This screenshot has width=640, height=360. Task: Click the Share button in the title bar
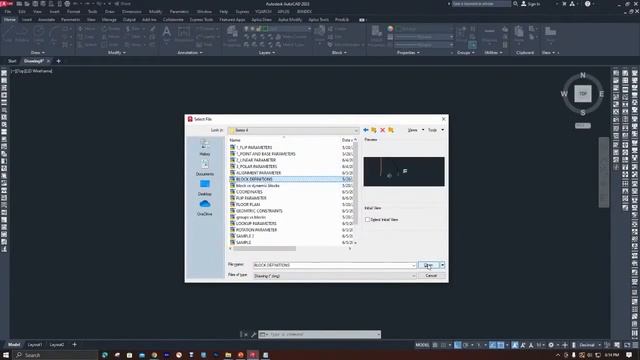tap(122, 4)
